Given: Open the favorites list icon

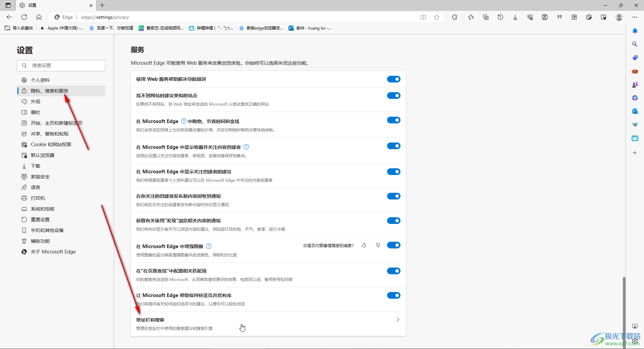Looking at the screenshot, I should pyautogui.click(x=471, y=17).
